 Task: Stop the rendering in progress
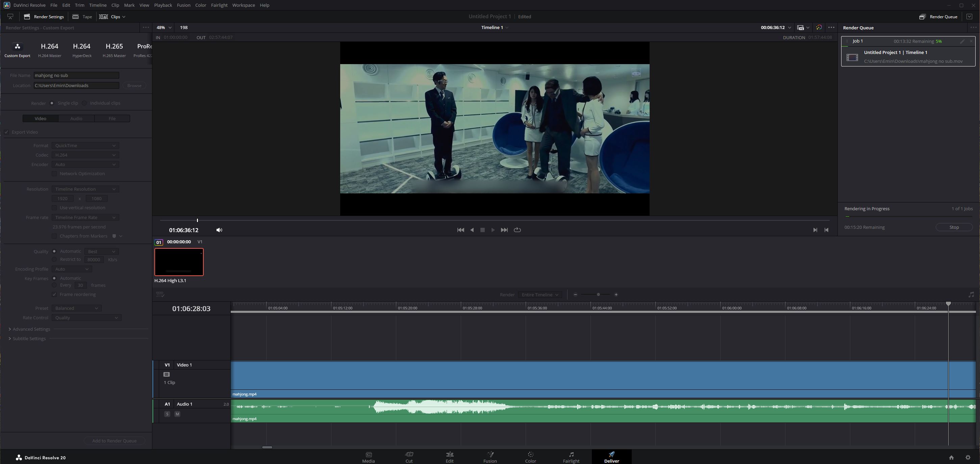pyautogui.click(x=954, y=227)
